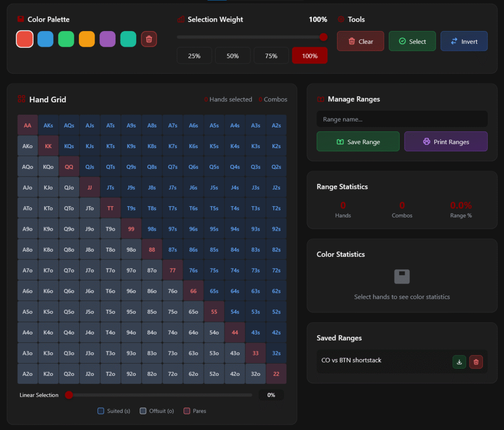504x430 pixels.
Task: Choose the orange palette color
Action: (87, 39)
